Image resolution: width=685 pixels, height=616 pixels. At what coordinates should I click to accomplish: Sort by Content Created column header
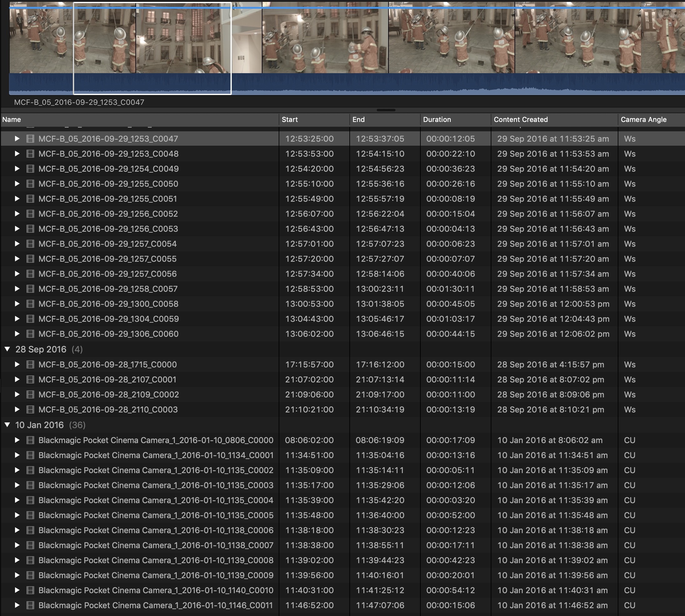(520, 119)
